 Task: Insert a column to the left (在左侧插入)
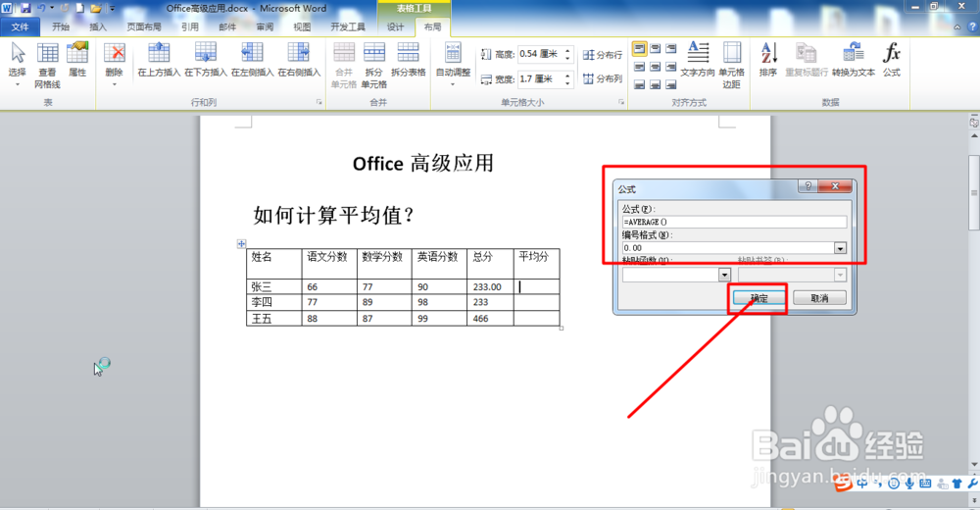(x=253, y=60)
